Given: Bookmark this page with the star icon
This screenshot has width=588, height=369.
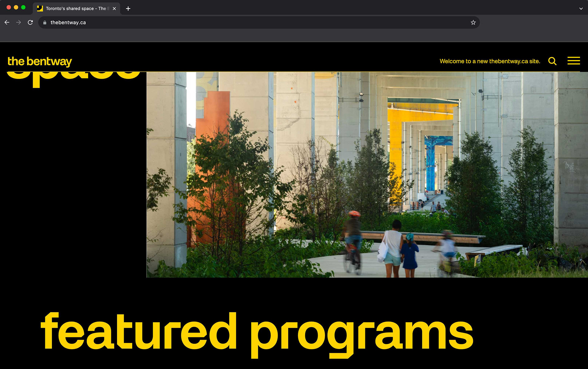Looking at the screenshot, I should [473, 22].
